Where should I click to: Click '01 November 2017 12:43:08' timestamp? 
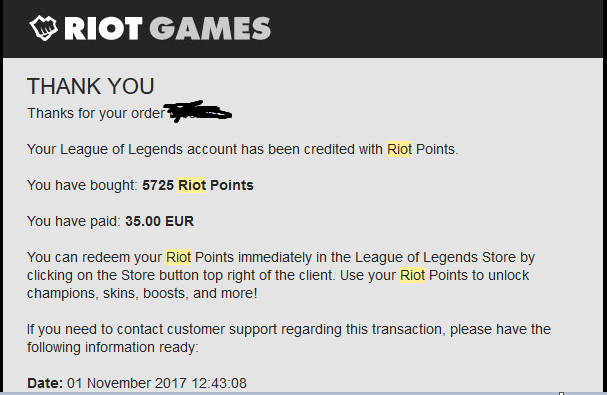click(x=157, y=383)
